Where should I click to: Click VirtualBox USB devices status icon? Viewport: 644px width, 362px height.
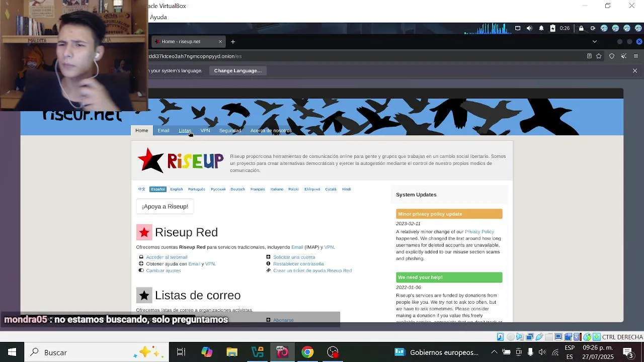point(539,337)
